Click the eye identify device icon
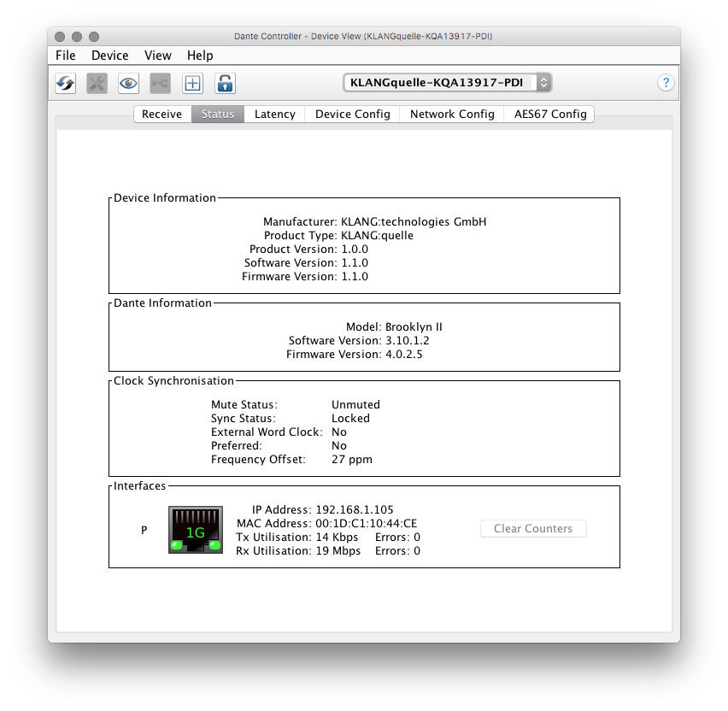Screen dimensions: 728x711 pyautogui.click(x=129, y=84)
